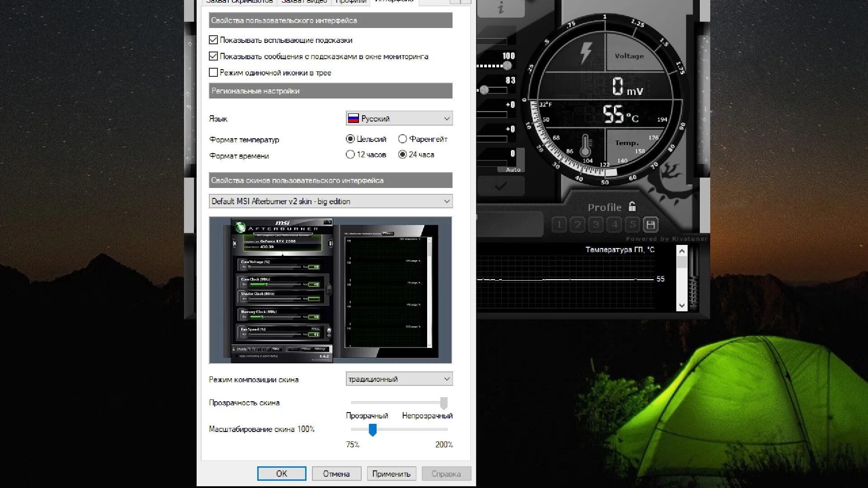Select profile slot 3 in Afterburner
868x488 pixels.
point(596,225)
